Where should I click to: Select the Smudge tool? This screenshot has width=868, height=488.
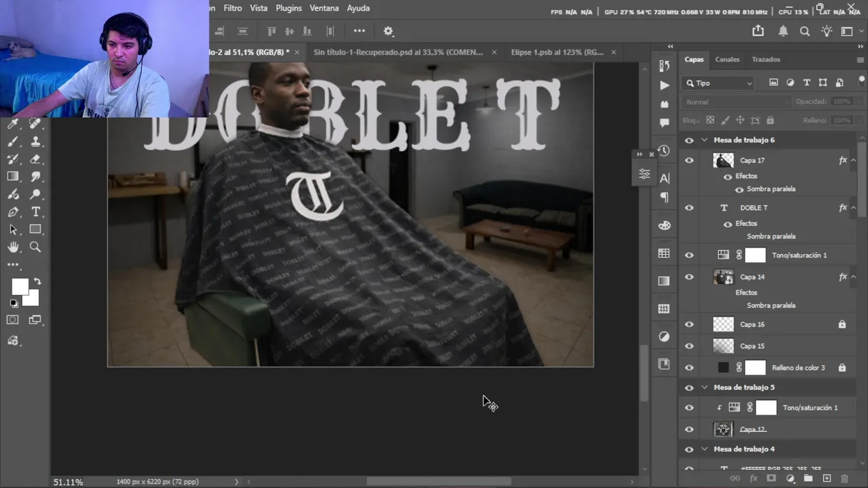point(35,177)
